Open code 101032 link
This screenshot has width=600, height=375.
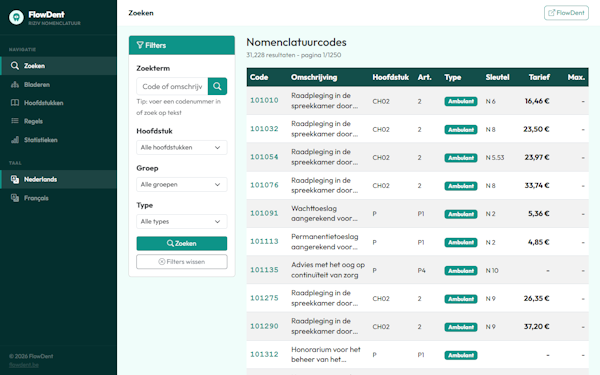264,129
